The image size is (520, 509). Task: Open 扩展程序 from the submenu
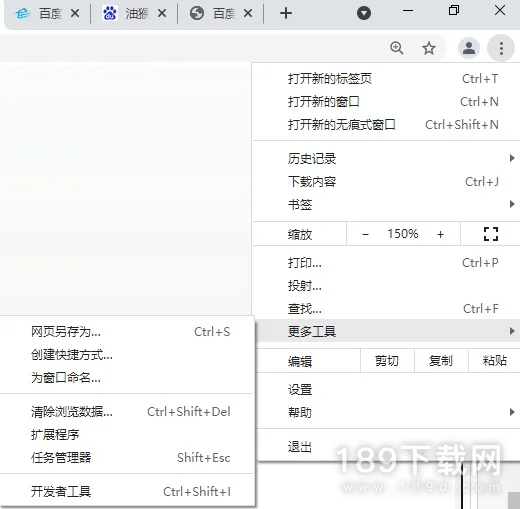(127, 435)
